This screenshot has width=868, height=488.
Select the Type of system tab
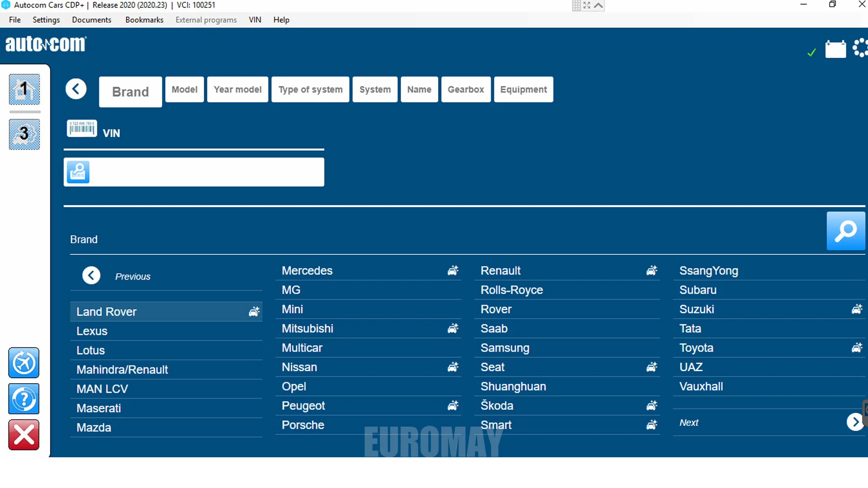310,89
